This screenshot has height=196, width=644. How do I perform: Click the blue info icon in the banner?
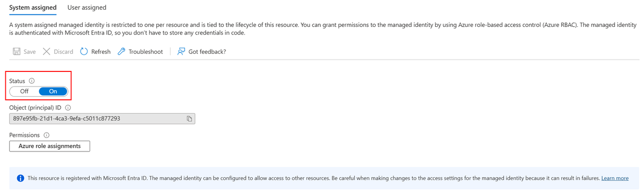pyautogui.click(x=20, y=178)
